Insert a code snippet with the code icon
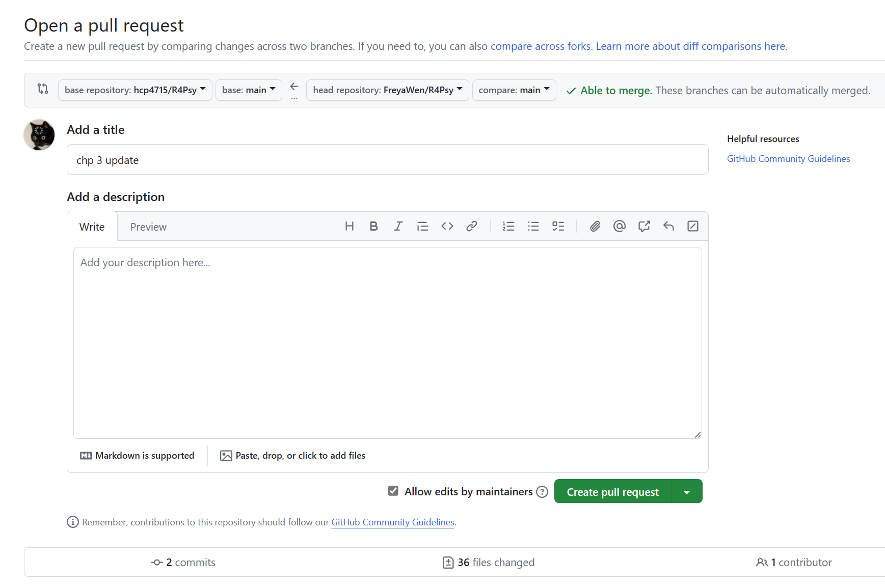Image resolution: width=885 pixels, height=588 pixels. pyautogui.click(x=447, y=227)
